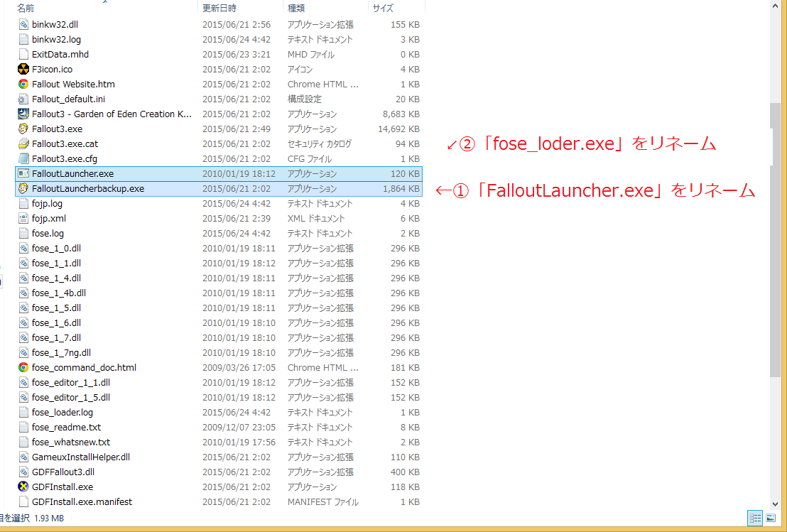Click the Fallout3.exe.cfg notepad icon
Screen dimensions: 787x532
pyautogui.click(x=23, y=159)
